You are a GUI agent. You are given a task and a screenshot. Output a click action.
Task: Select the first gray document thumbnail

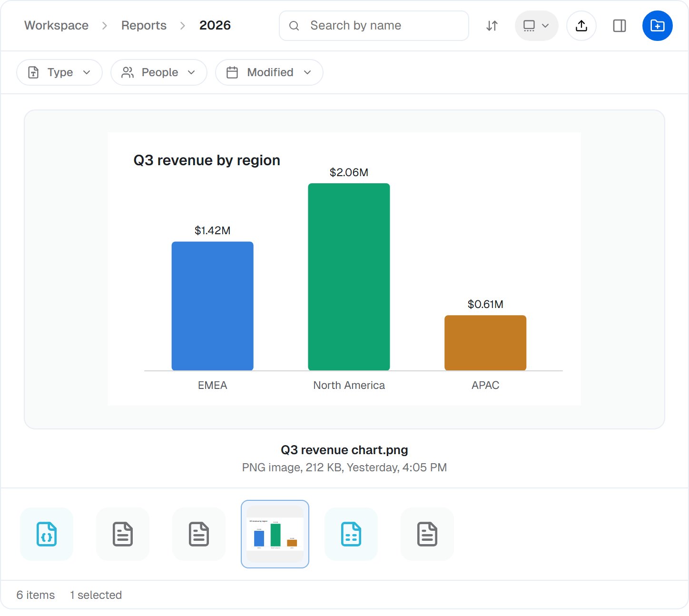click(123, 534)
